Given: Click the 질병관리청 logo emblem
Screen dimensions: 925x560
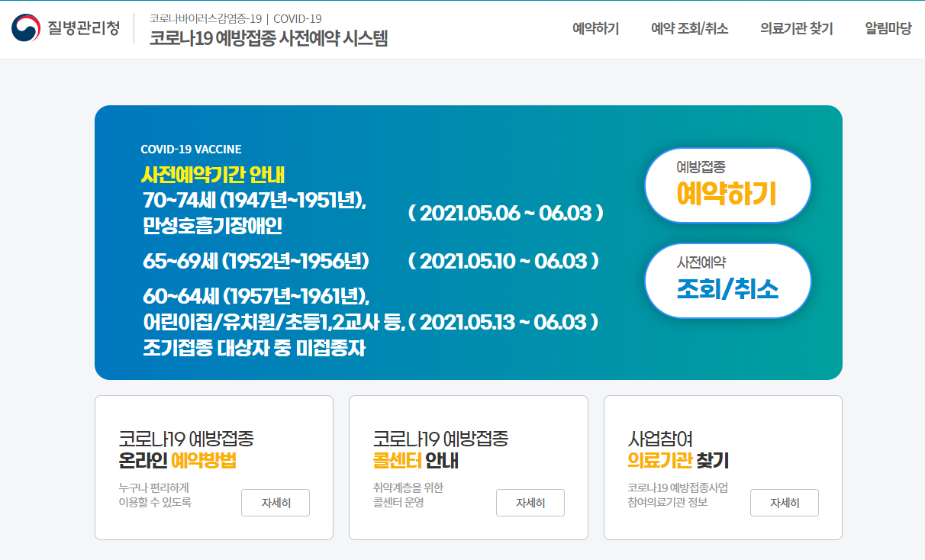Looking at the screenshot, I should [x=26, y=29].
